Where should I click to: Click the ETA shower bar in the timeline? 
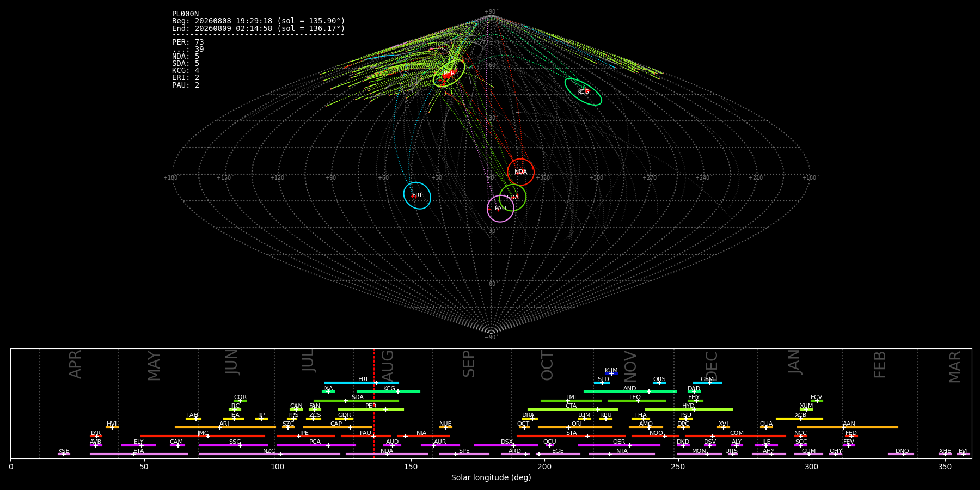tap(139, 454)
